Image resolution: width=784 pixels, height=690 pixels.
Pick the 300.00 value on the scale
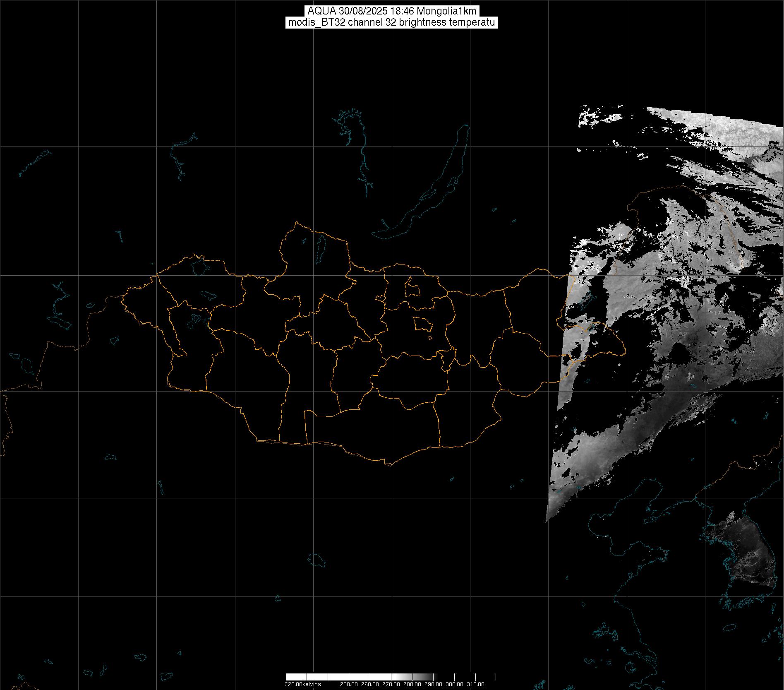(454, 684)
